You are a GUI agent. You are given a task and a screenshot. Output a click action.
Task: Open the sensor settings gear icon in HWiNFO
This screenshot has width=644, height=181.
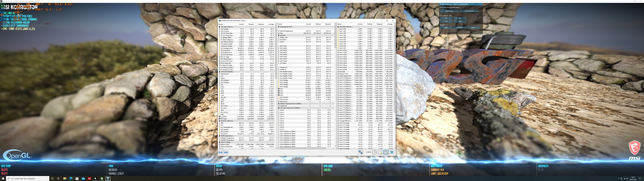pos(386,152)
